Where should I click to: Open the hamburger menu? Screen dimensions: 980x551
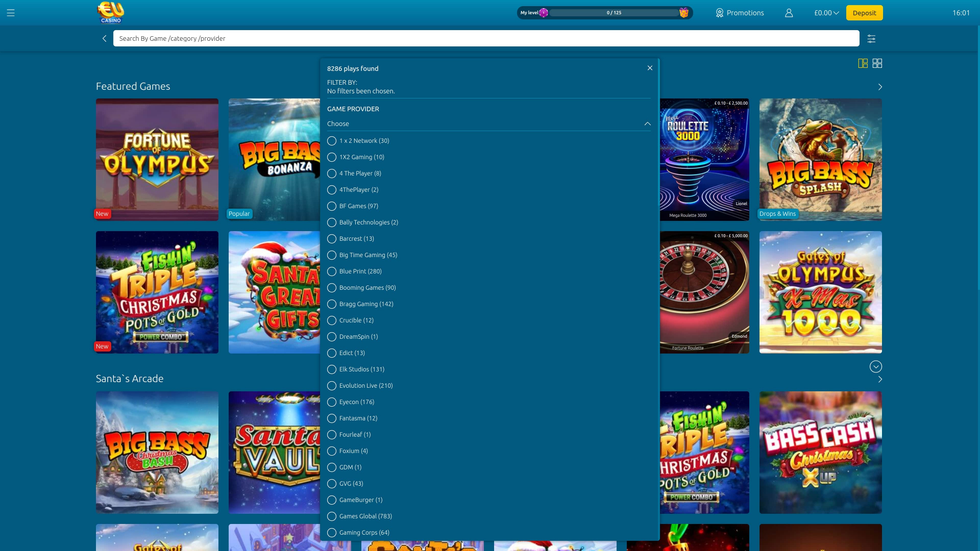pos(11,13)
